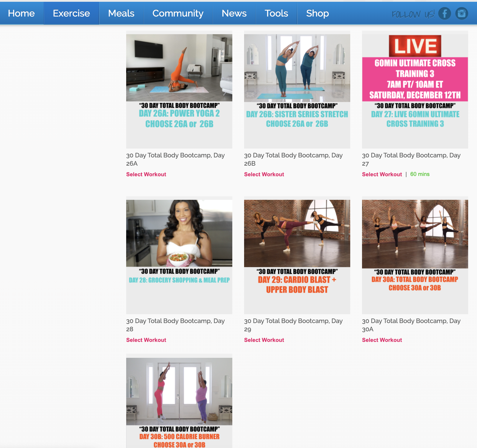
Task: Select Workout for Day 27
Action: pos(382,174)
